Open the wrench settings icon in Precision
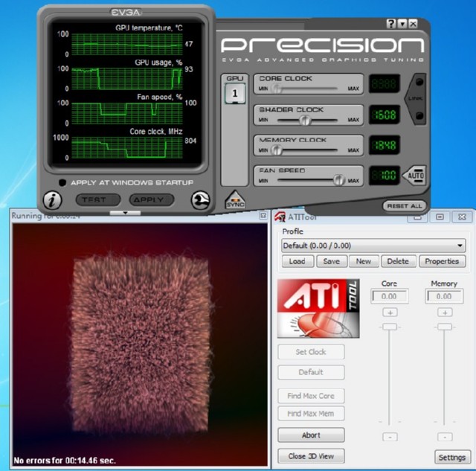 (200, 200)
